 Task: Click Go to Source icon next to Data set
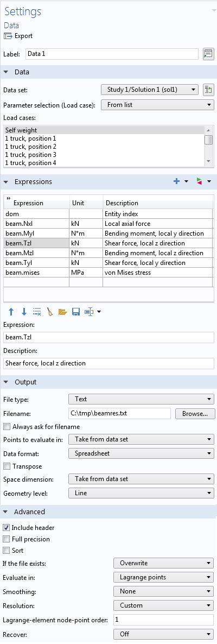208,90
